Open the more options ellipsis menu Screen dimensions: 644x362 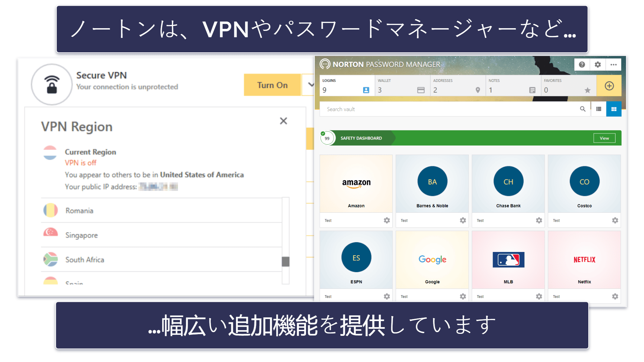[613, 65]
